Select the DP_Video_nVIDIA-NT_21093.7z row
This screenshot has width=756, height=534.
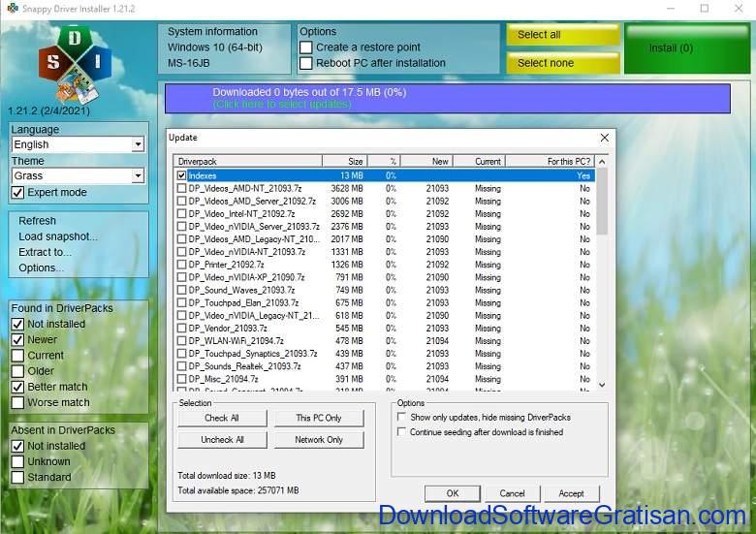[384, 252]
